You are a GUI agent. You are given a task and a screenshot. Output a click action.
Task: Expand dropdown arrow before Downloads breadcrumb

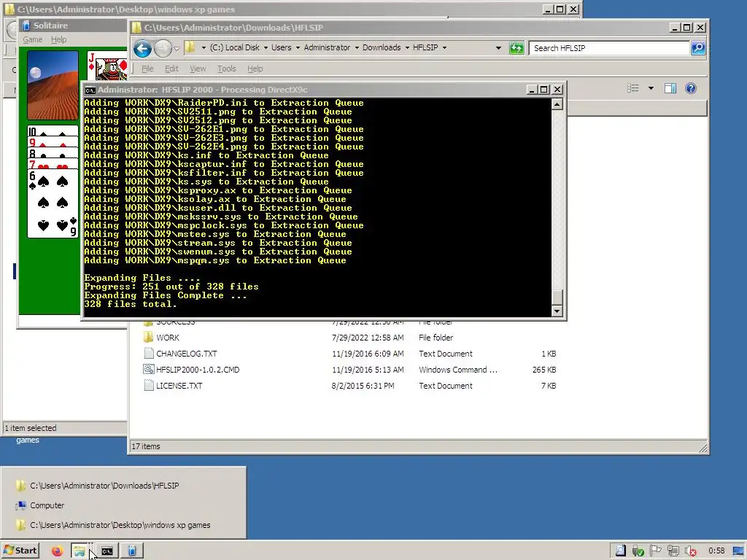coord(357,47)
